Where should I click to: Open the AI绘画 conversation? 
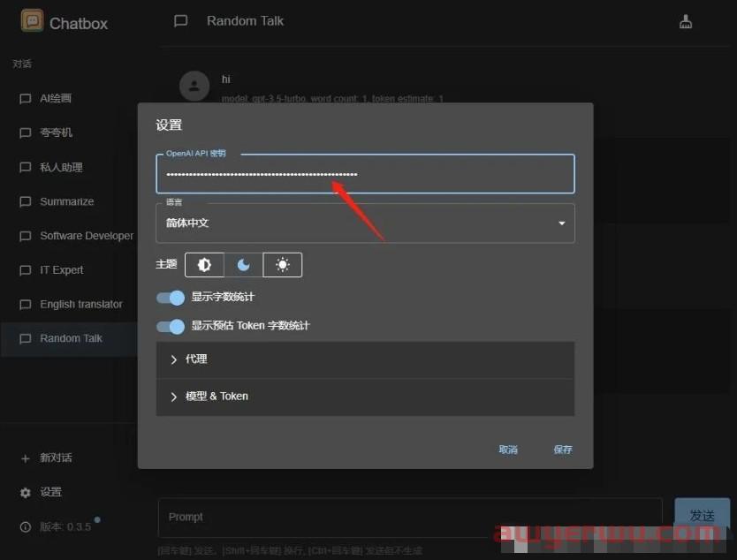point(69,99)
